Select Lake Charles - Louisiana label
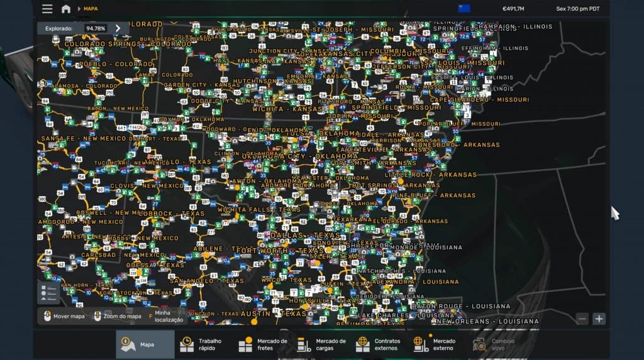The width and height of the screenshot is (644, 360). (406, 315)
